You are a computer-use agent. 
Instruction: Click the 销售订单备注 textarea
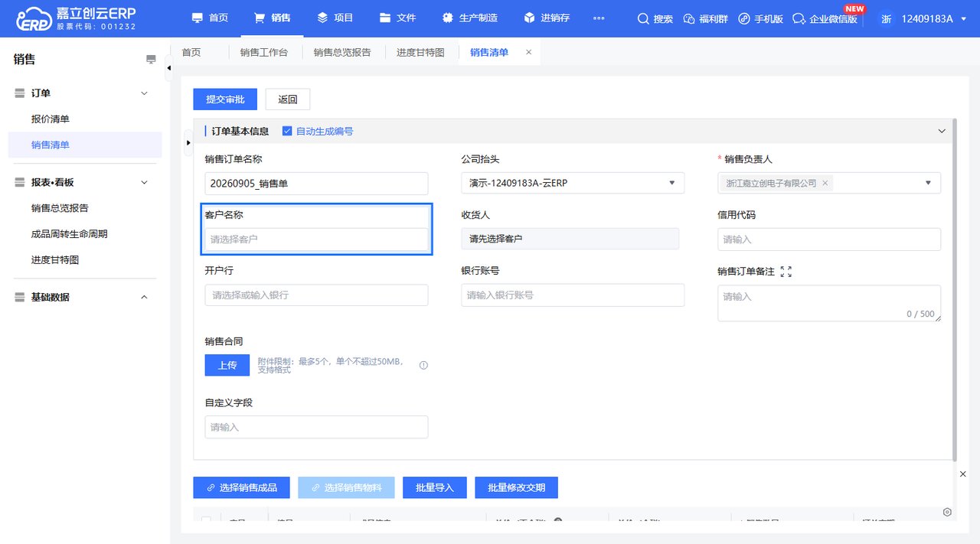(829, 303)
